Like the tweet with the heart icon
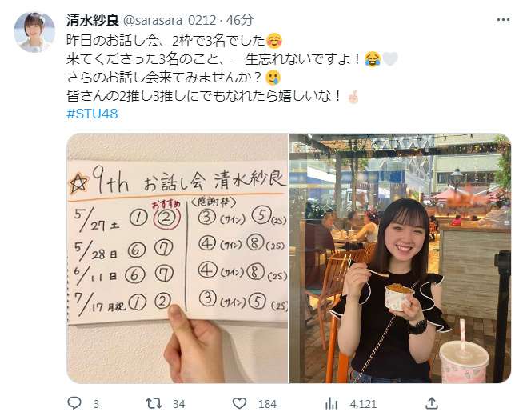This screenshot has height=420, width=519. point(239,403)
